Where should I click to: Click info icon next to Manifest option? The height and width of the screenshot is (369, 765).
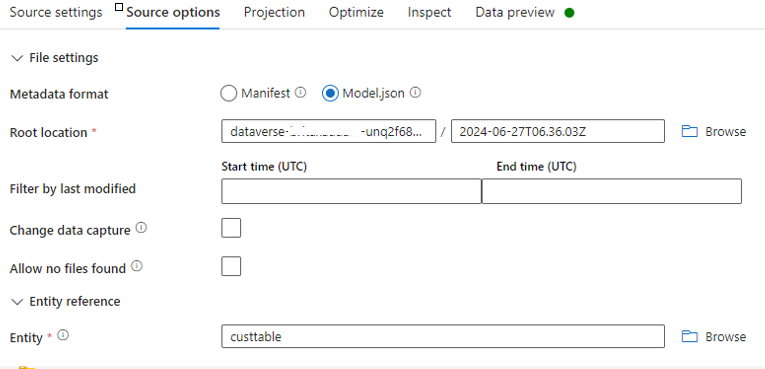(301, 92)
